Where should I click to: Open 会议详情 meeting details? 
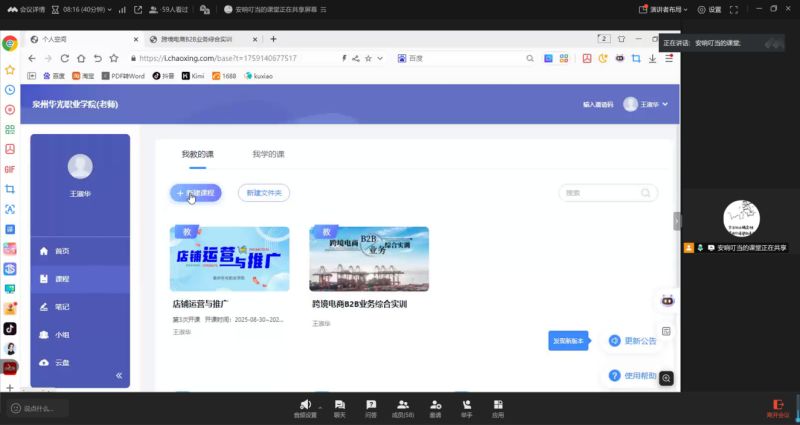pyautogui.click(x=26, y=9)
